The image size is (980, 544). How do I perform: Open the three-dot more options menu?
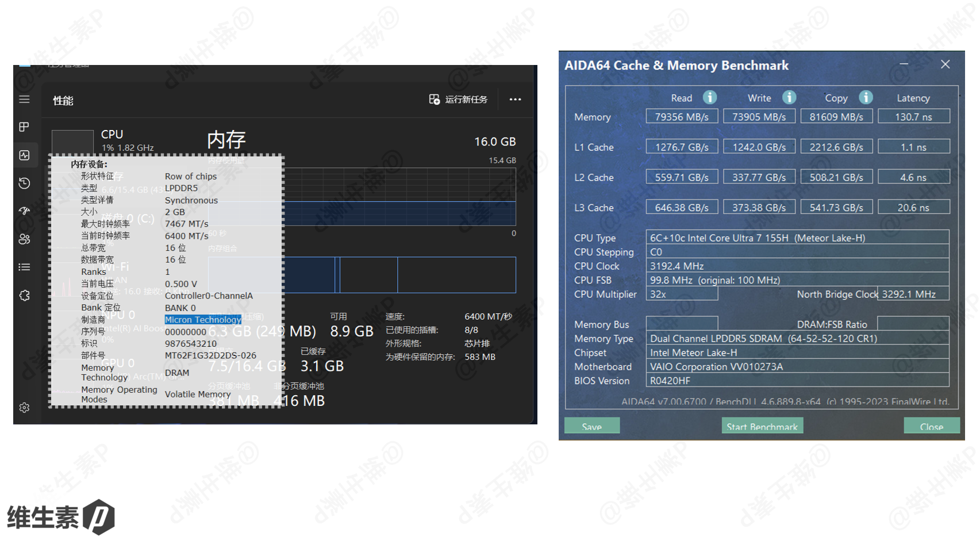515,99
